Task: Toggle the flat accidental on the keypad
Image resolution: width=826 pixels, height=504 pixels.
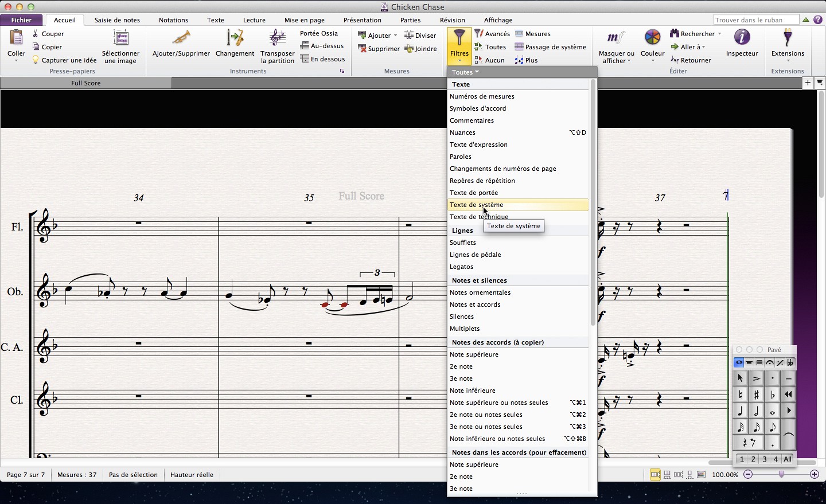Action: [x=773, y=394]
